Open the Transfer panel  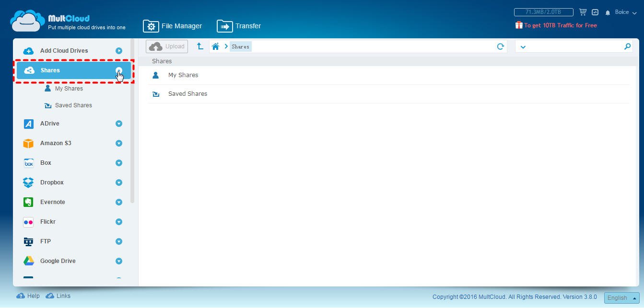pyautogui.click(x=238, y=26)
